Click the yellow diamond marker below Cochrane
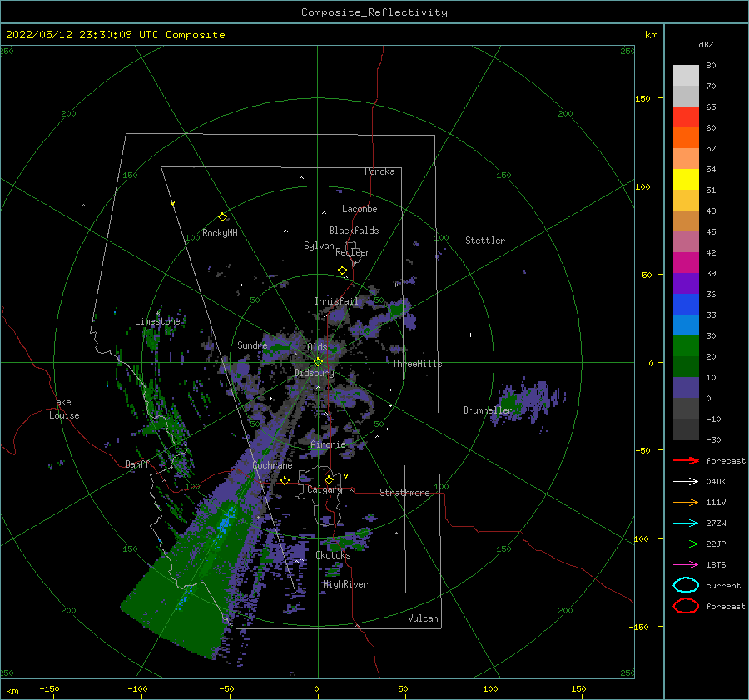 coord(285,480)
